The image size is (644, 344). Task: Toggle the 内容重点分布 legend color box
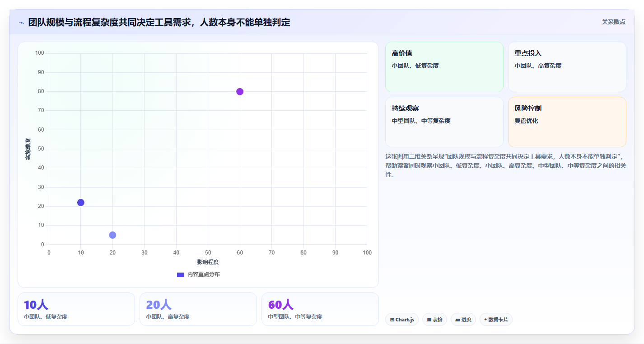pos(181,274)
